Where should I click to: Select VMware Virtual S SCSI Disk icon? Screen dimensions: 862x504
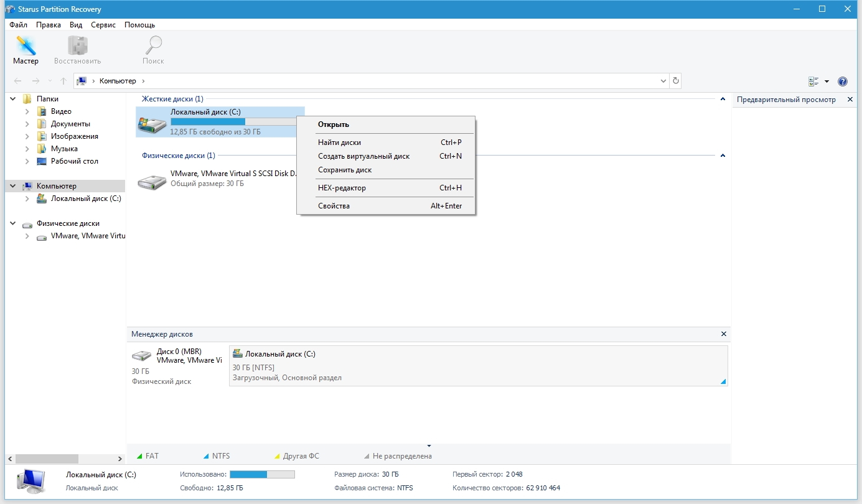[152, 180]
